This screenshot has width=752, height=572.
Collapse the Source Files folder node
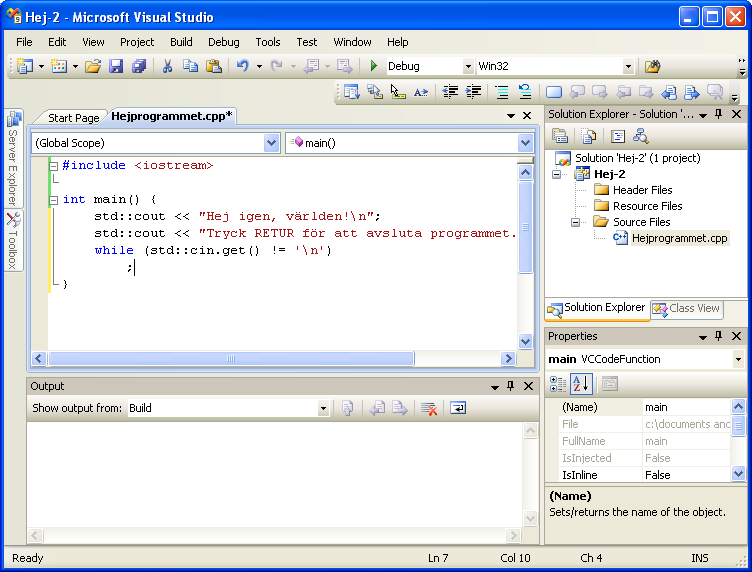[576, 222]
